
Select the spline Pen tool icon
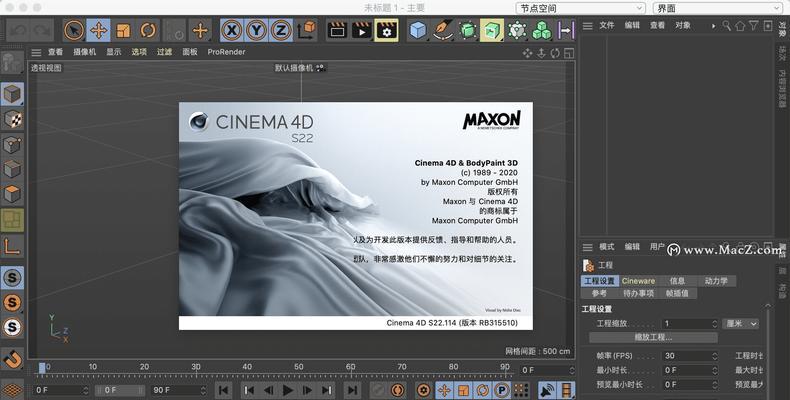coord(443,30)
